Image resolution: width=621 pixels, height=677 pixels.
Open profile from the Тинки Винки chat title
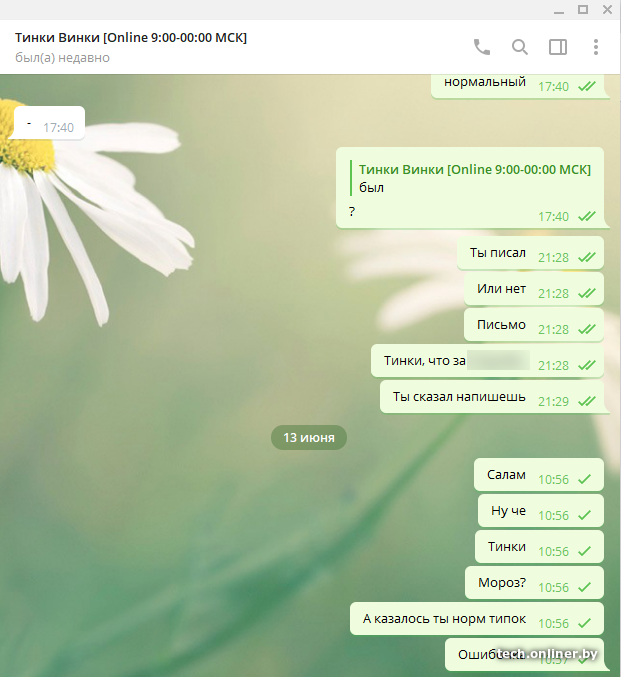pyautogui.click(x=131, y=37)
